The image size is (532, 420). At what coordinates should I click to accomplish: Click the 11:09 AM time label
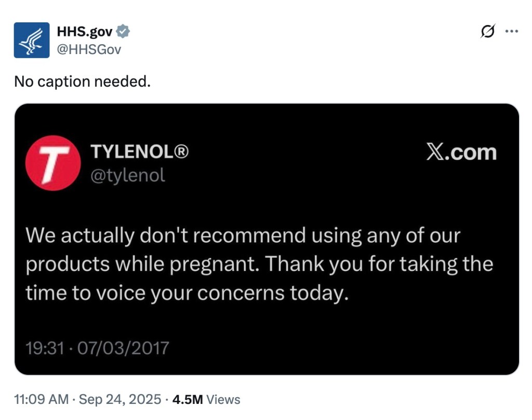(x=39, y=399)
